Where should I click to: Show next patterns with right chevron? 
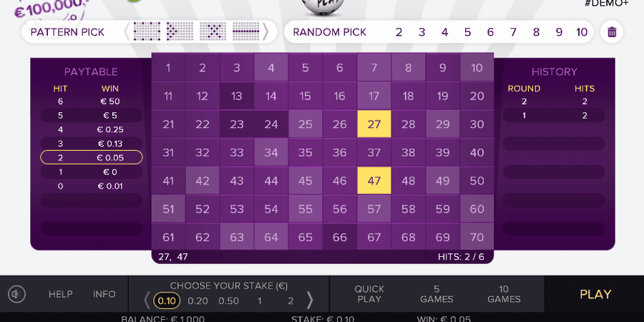click(265, 32)
